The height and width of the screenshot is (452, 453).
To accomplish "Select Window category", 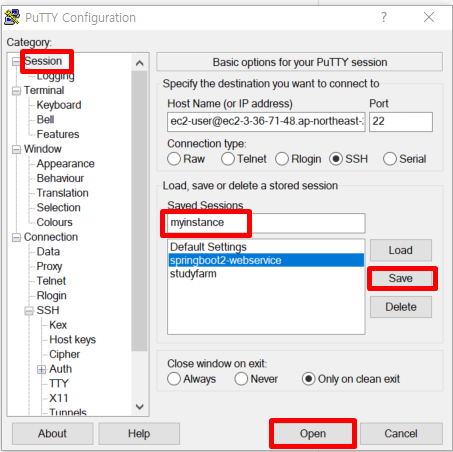I will point(43,149).
